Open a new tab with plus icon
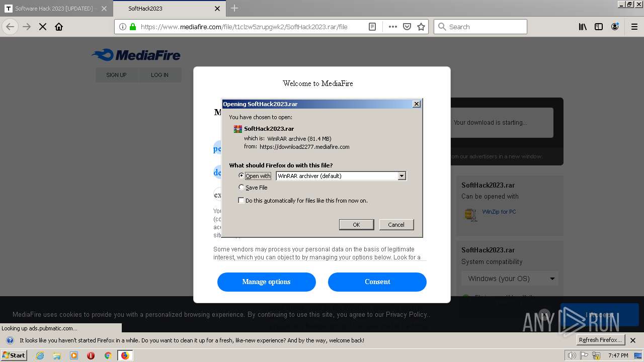Viewport: 644px width, 362px height. (x=234, y=8)
